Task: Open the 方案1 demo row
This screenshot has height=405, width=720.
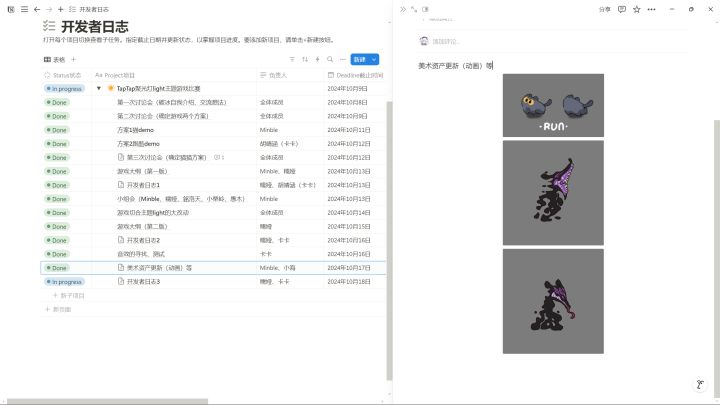Action: [x=135, y=130]
